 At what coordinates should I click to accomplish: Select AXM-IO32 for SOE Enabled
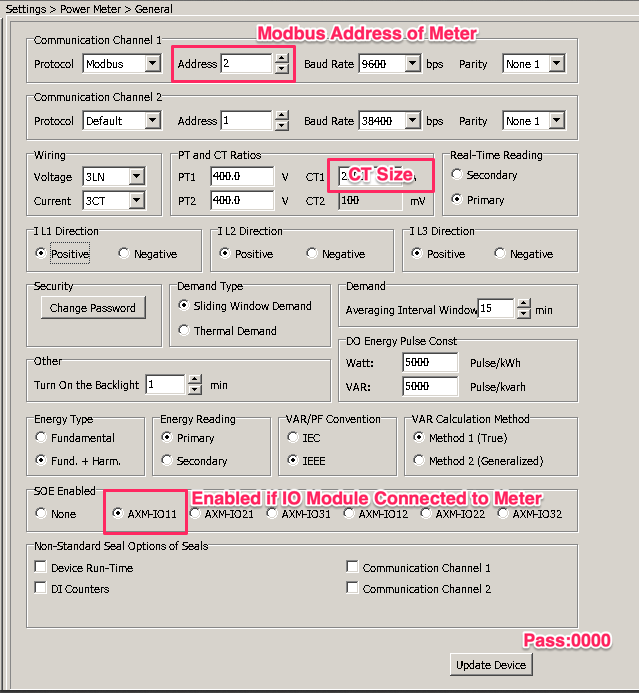530,514
